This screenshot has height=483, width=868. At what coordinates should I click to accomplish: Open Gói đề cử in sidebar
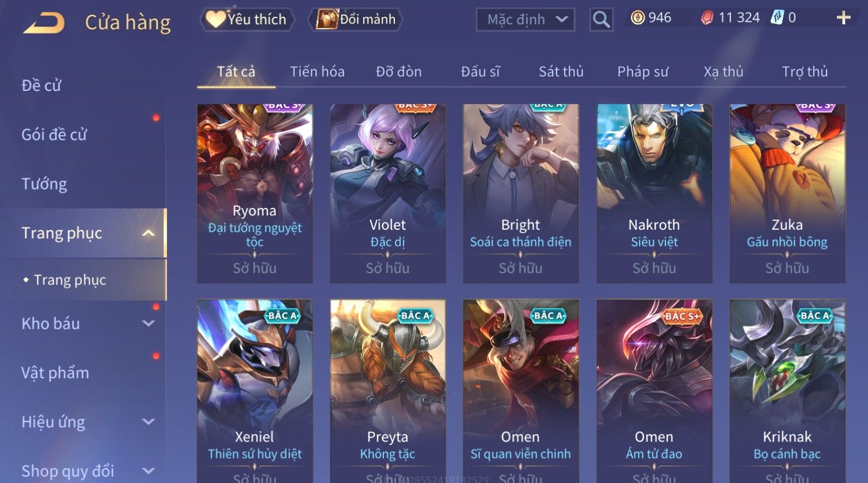(54, 134)
